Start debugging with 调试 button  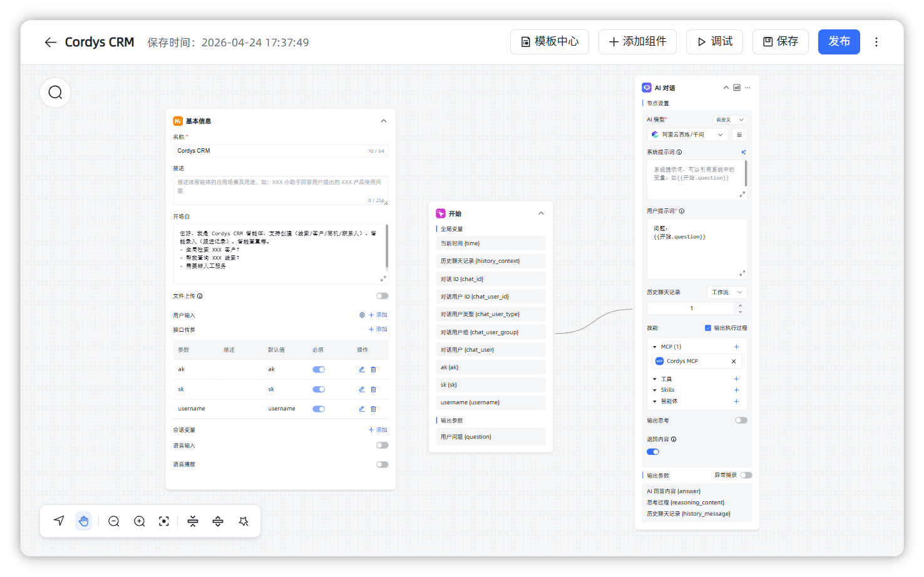714,42
